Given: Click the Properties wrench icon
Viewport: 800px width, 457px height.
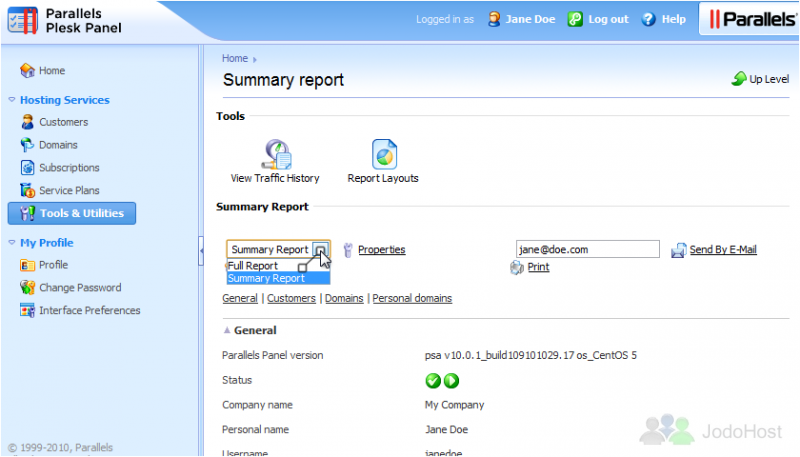Looking at the screenshot, I should (348, 250).
